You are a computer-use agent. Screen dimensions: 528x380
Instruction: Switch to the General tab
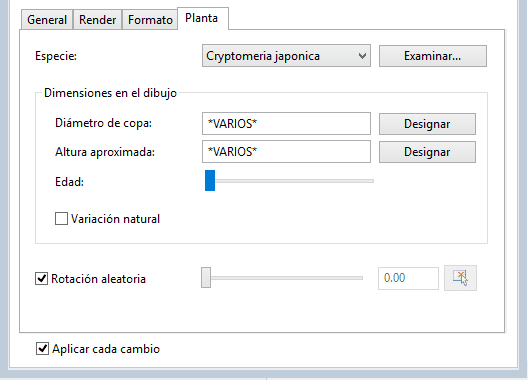(x=47, y=20)
